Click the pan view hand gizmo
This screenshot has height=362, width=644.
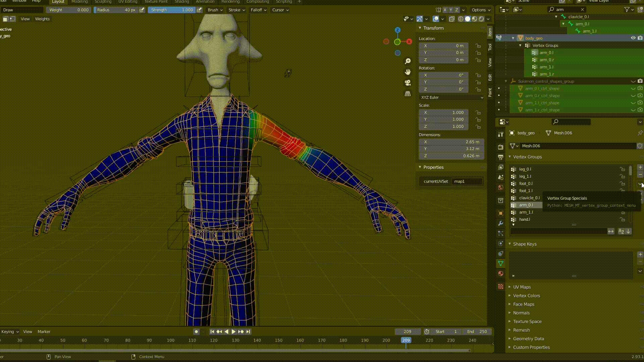coord(408,72)
